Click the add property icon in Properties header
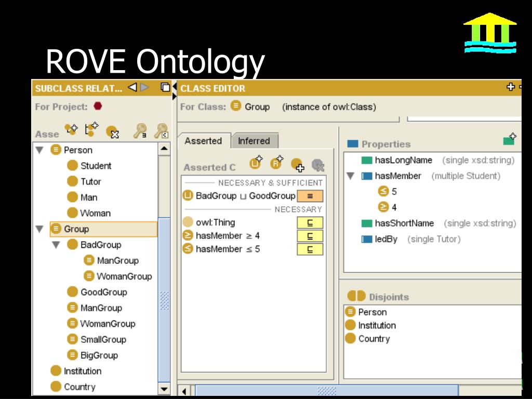Image resolution: width=532 pixels, height=399 pixels. pos(510,139)
